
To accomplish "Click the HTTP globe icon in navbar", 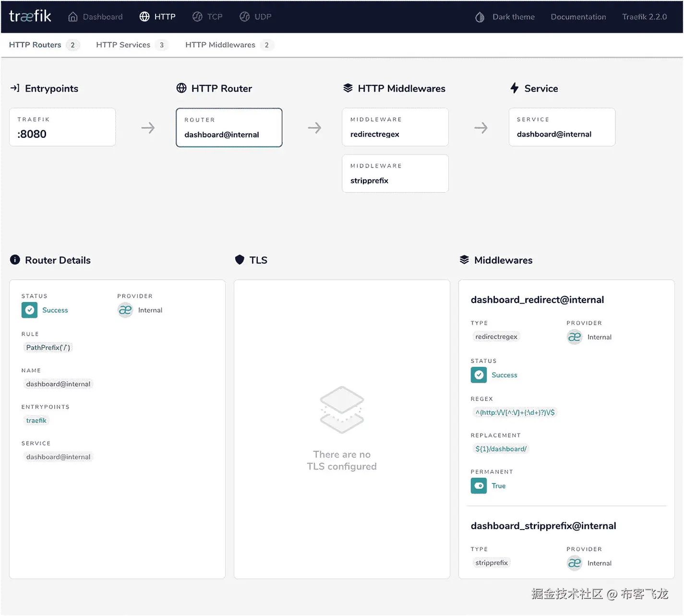I will [x=144, y=17].
